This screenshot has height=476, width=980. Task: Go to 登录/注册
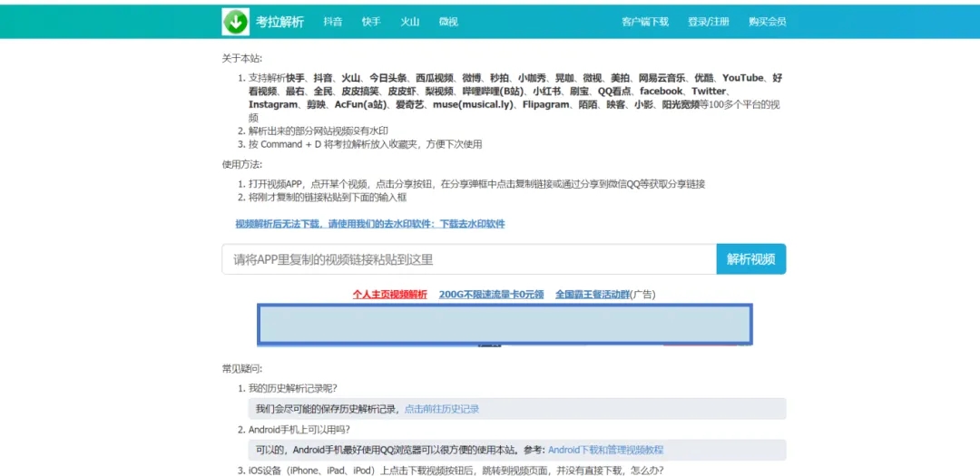point(708,22)
